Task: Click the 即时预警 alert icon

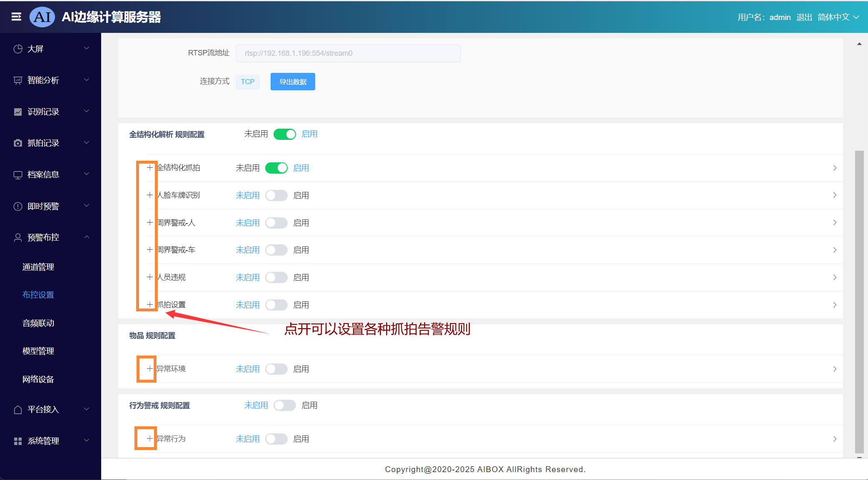Action: 18,206
